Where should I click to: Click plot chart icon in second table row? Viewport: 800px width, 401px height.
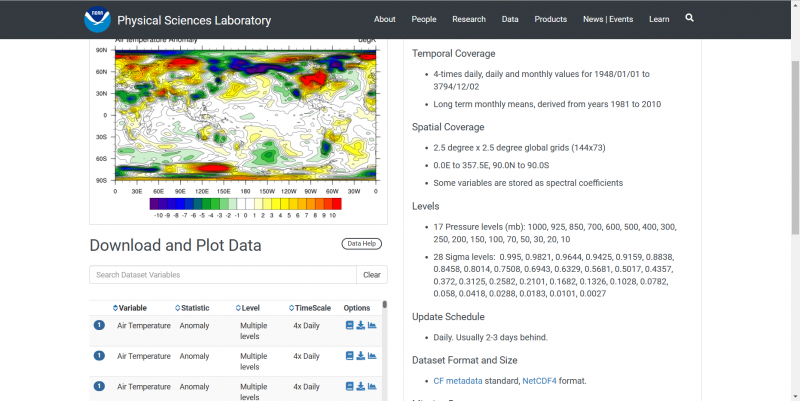(x=372, y=356)
